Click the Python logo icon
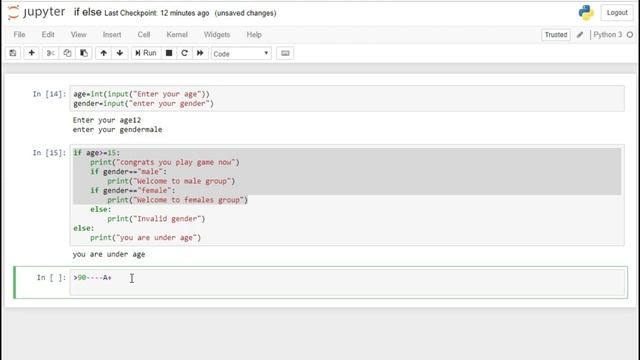640x360 pixels. click(586, 13)
